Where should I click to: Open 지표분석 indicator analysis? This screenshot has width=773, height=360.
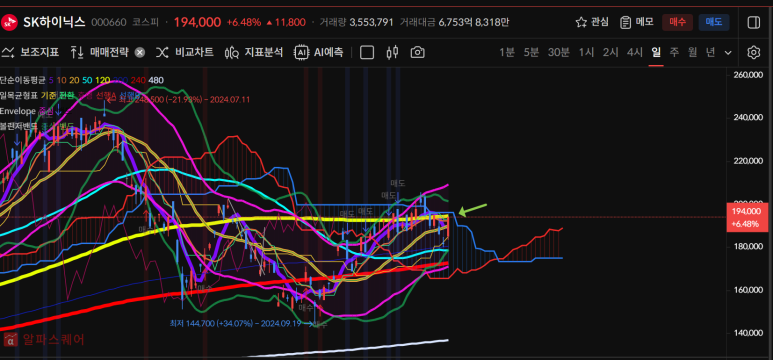[254, 52]
